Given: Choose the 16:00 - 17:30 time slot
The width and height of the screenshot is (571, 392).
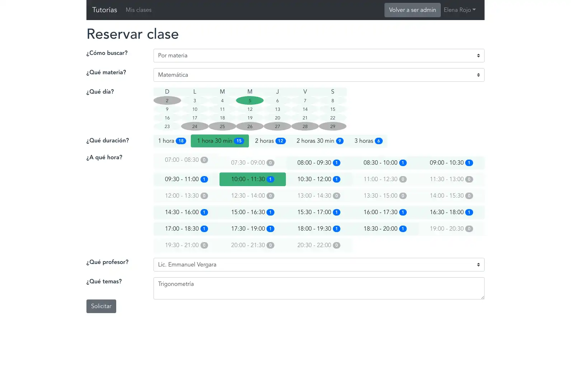Looking at the screenshot, I should click(x=385, y=212).
